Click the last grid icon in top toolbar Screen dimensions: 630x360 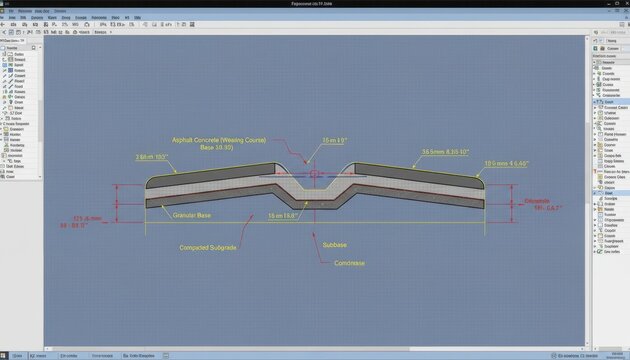[192, 25]
